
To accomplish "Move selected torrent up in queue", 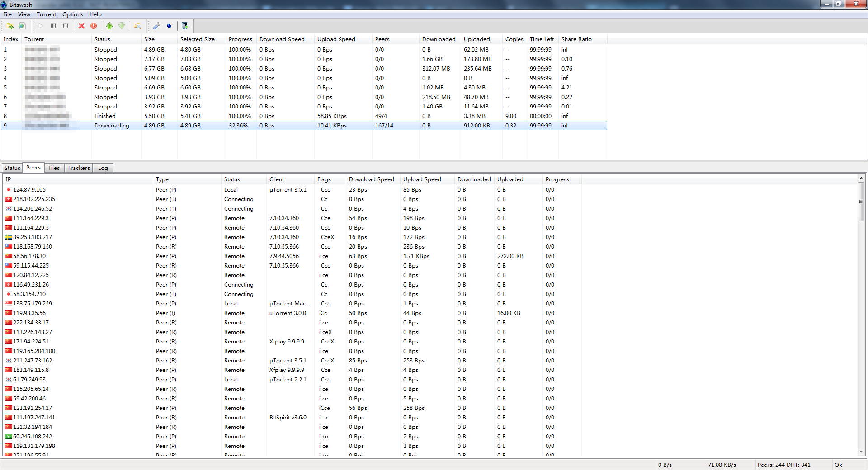I will click(x=109, y=26).
